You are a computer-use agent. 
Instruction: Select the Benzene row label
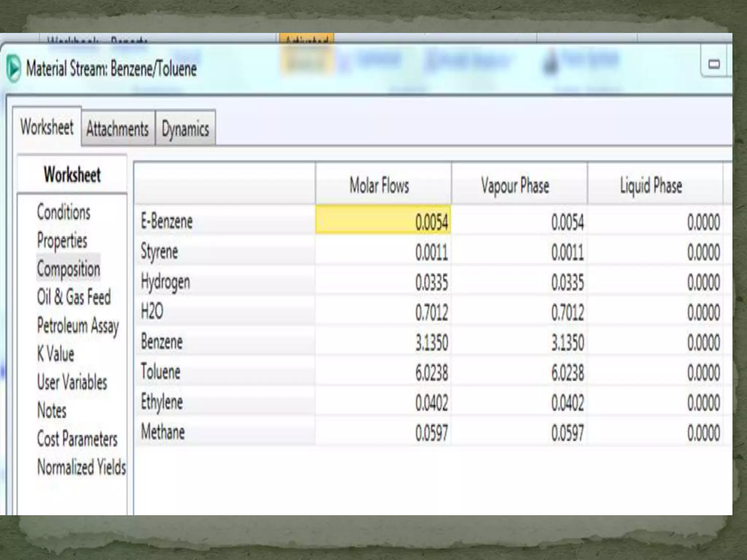click(162, 342)
